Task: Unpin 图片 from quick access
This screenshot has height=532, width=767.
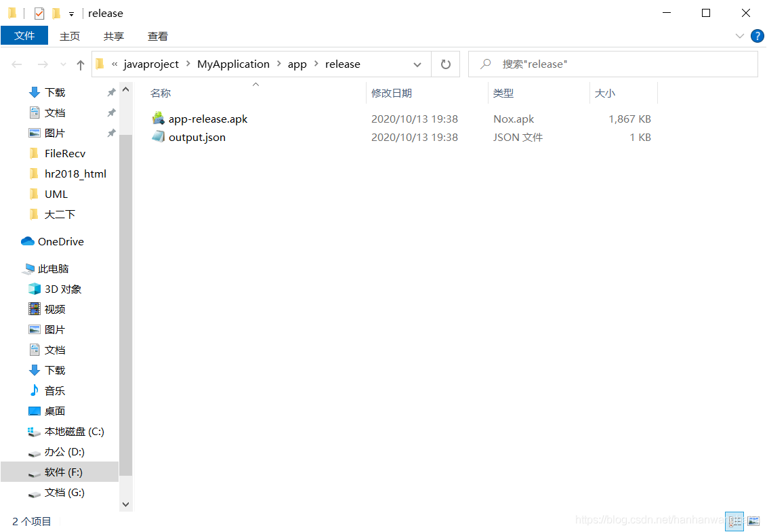Action: click(x=111, y=133)
